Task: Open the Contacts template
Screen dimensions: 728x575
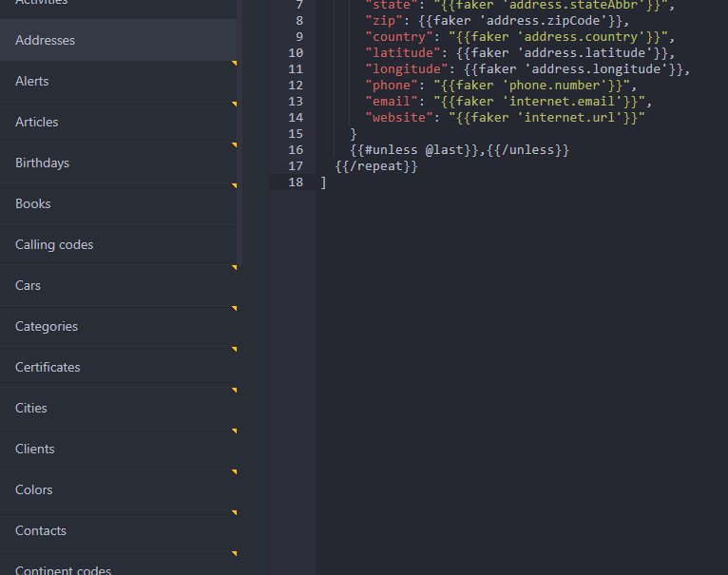Action: point(41,530)
